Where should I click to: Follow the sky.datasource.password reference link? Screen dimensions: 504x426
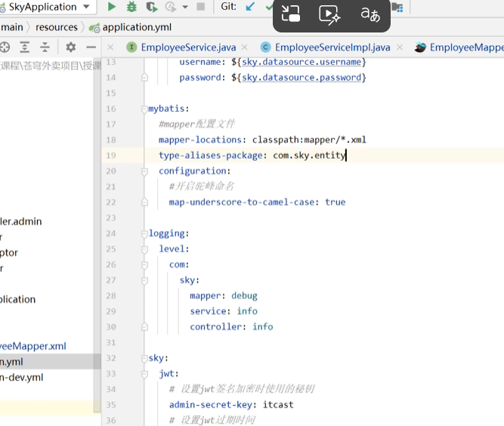301,78
